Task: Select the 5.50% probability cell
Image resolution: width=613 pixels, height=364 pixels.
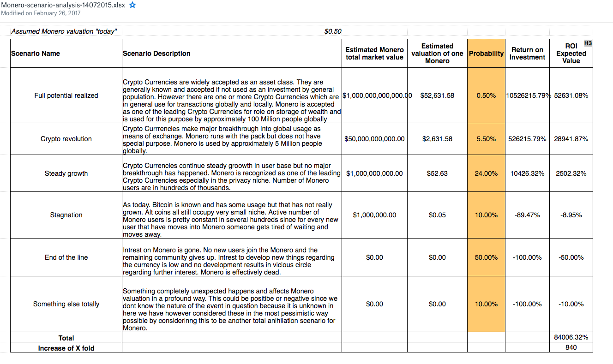Action: pos(486,139)
